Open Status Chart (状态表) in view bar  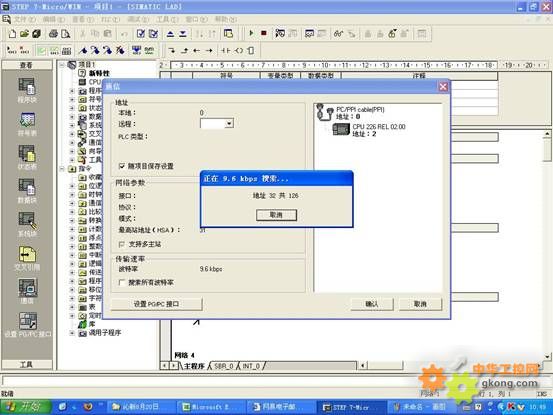[x=27, y=157]
